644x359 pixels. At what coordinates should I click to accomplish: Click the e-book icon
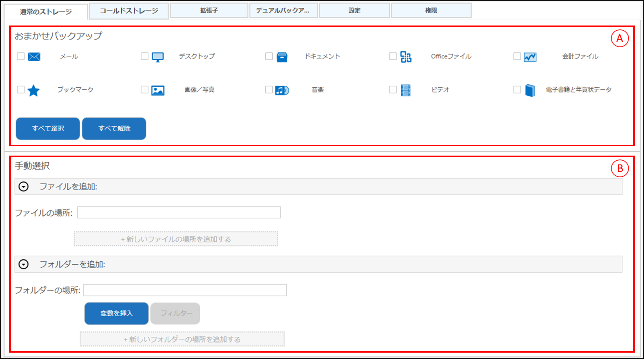pos(530,91)
